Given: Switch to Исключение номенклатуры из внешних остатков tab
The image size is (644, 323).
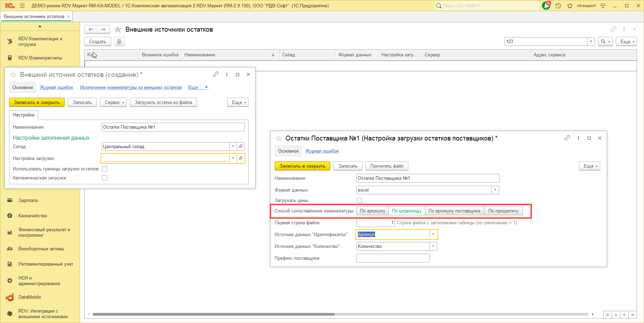Looking at the screenshot, I should tap(131, 88).
